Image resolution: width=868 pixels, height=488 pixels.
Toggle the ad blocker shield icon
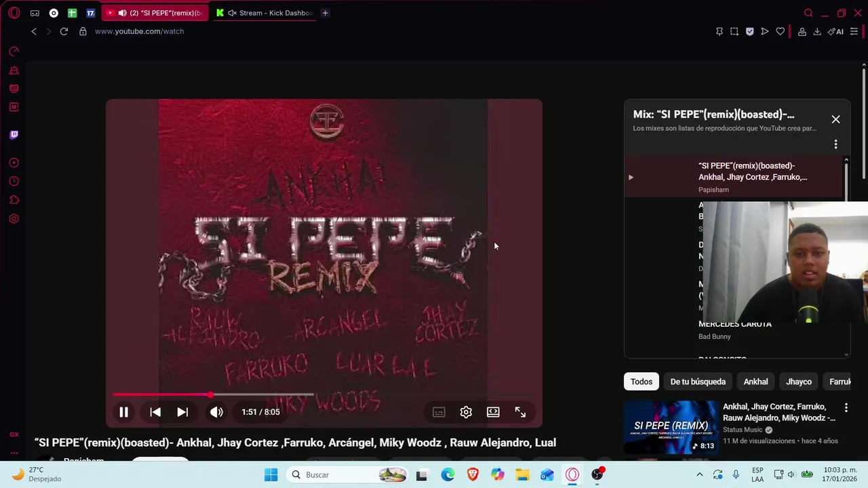tap(749, 31)
